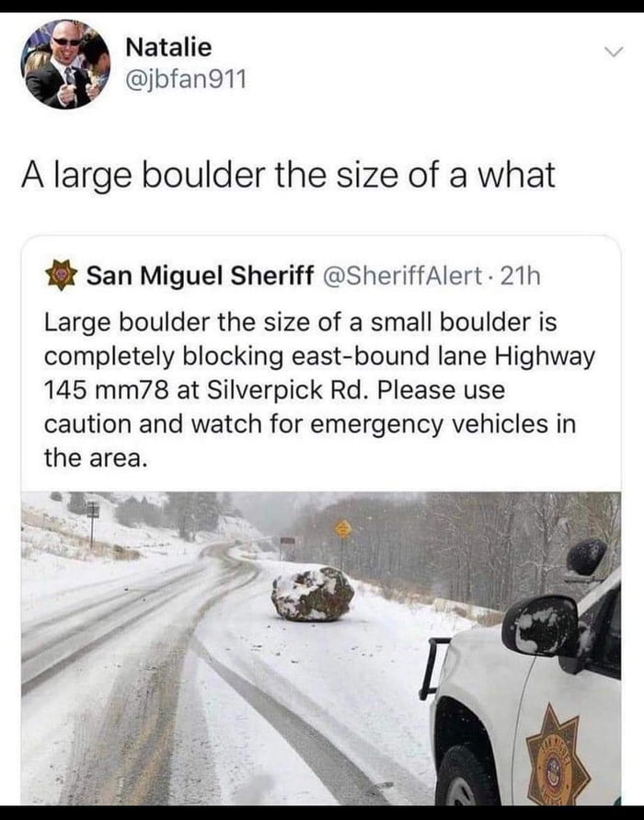644x820 pixels.
Task: Click the vehicle push bar in photo
Action: (x=432, y=668)
